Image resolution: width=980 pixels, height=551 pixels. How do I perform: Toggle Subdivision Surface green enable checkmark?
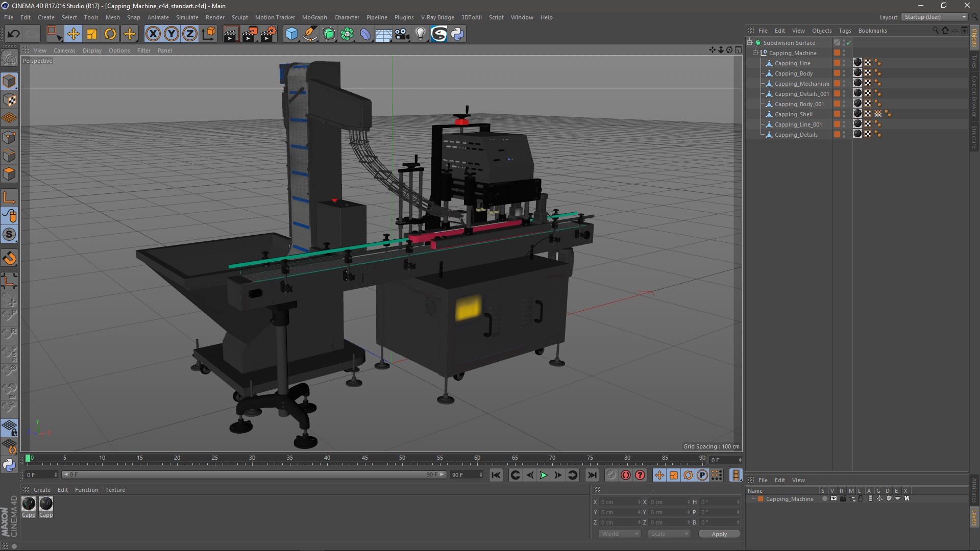848,43
